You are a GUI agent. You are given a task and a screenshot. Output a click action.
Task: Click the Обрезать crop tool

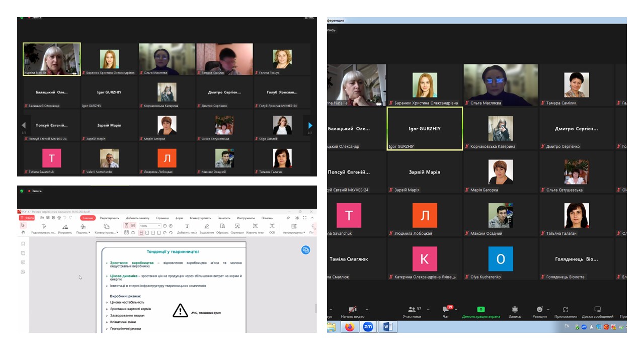(222, 229)
